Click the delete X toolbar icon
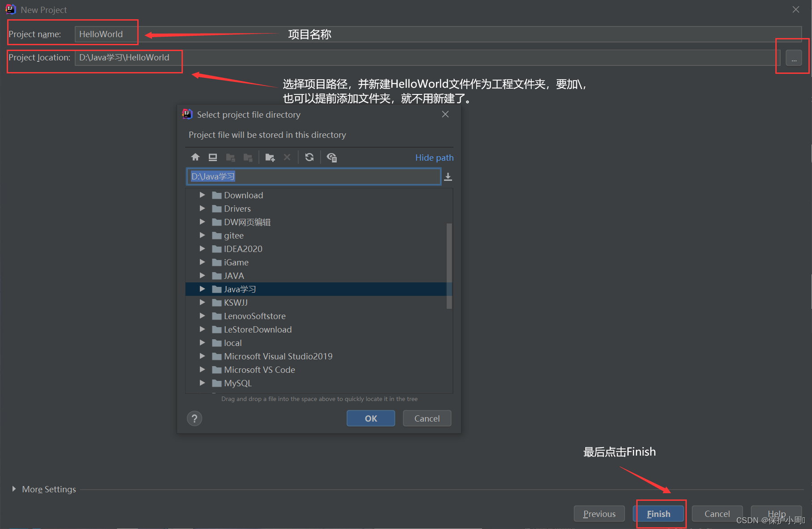Image resolution: width=812 pixels, height=529 pixels. pyautogui.click(x=287, y=157)
